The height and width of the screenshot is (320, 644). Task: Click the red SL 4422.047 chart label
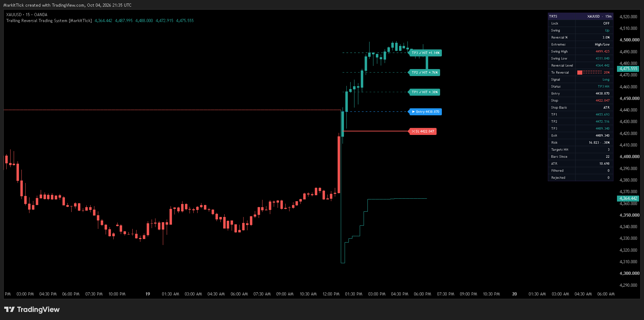pyautogui.click(x=423, y=131)
